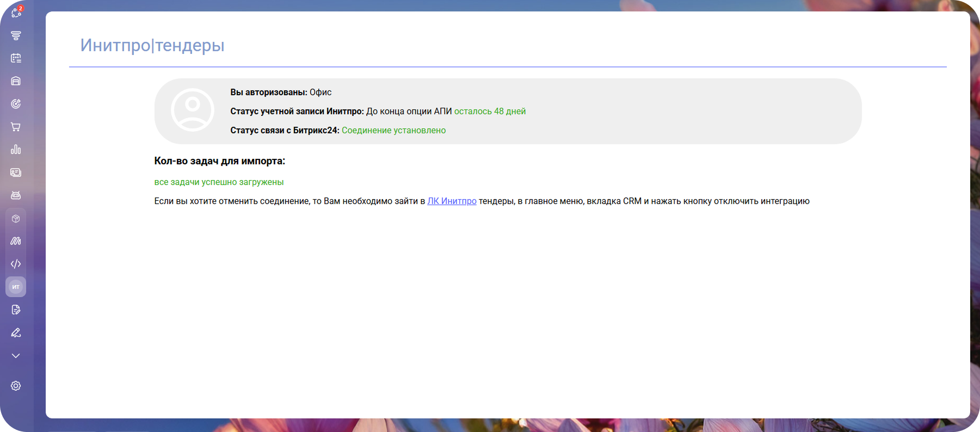This screenshot has width=980, height=432.
Task: Open the settings gear in sidebar
Action: 16,386
